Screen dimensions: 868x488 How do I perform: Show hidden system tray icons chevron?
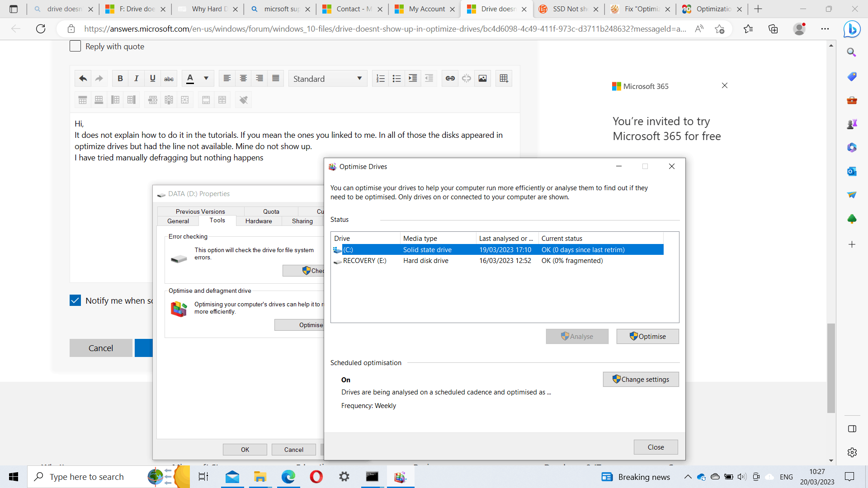688,477
